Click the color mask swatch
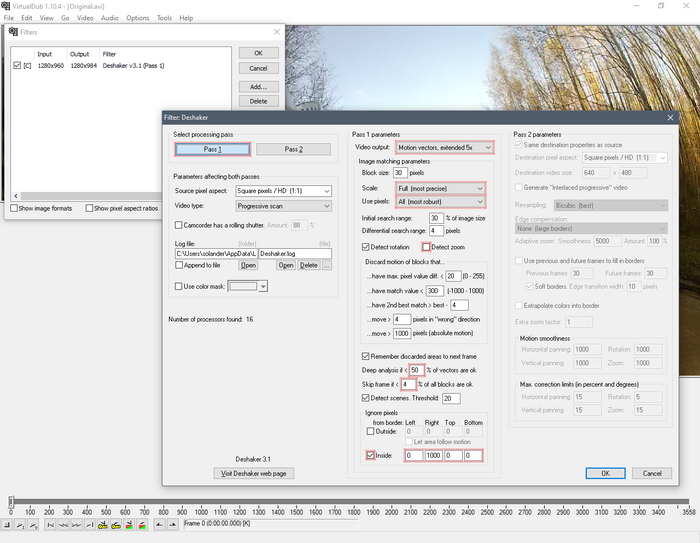The image size is (700, 543). 243,286
